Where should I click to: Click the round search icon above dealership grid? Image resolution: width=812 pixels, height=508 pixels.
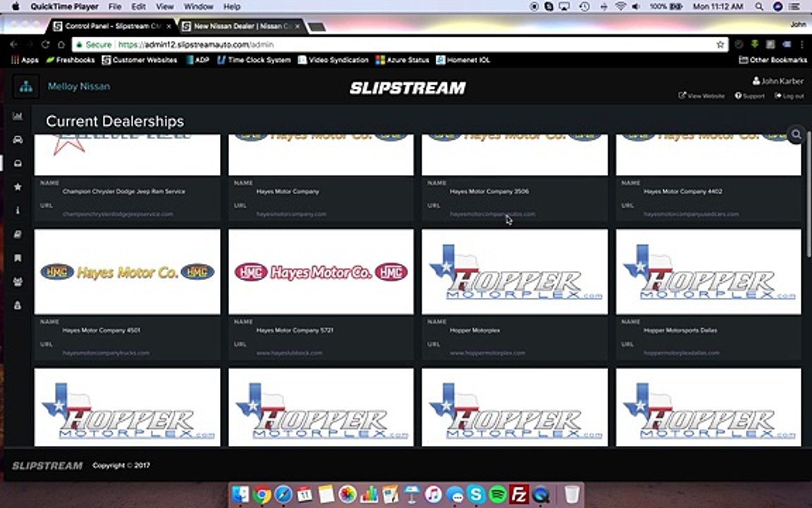coord(796,134)
